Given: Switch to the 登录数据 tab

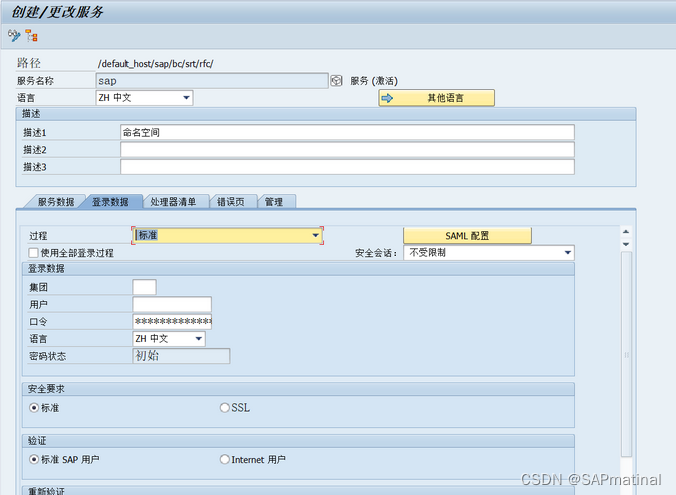Looking at the screenshot, I should coord(110,202).
